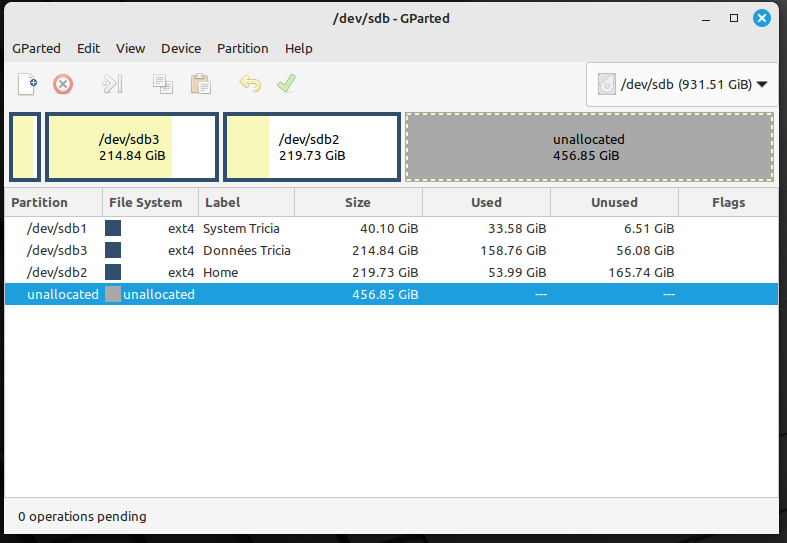Open the Device menu
The image size is (787, 543).
(181, 48)
